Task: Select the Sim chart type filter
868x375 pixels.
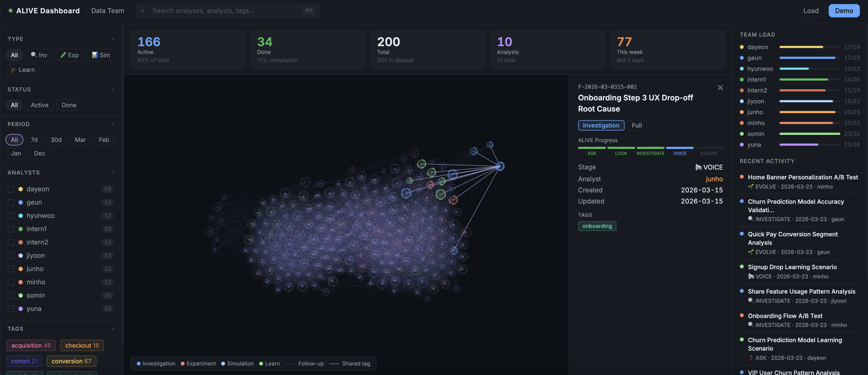Action: point(100,55)
